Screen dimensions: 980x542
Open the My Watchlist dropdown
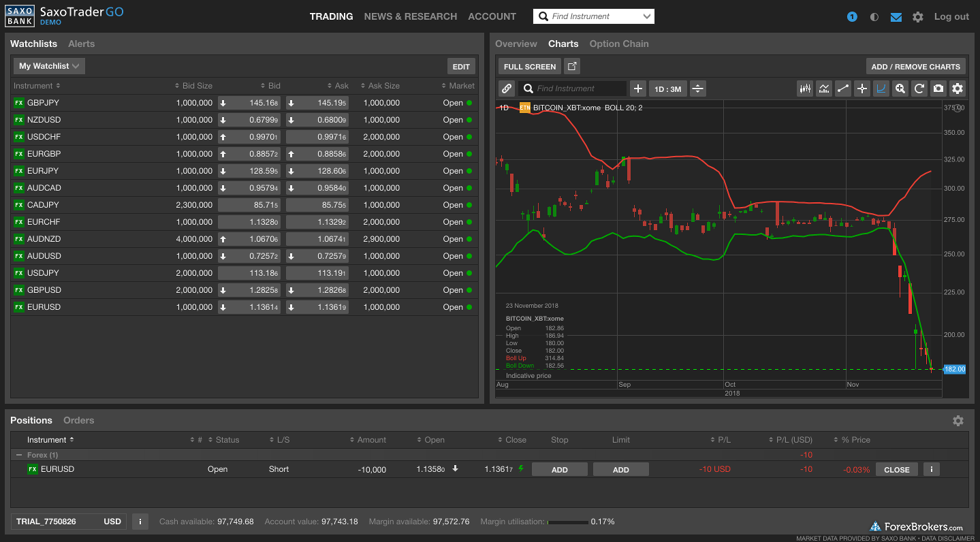pos(49,66)
